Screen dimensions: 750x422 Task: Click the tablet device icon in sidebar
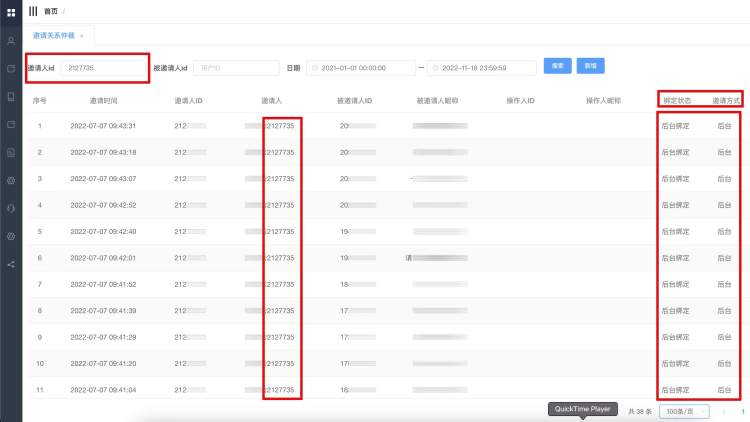(x=11, y=97)
